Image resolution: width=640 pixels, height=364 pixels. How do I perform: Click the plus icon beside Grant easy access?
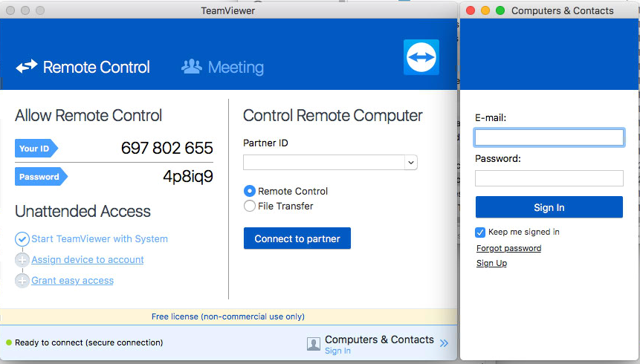pyautogui.click(x=22, y=281)
